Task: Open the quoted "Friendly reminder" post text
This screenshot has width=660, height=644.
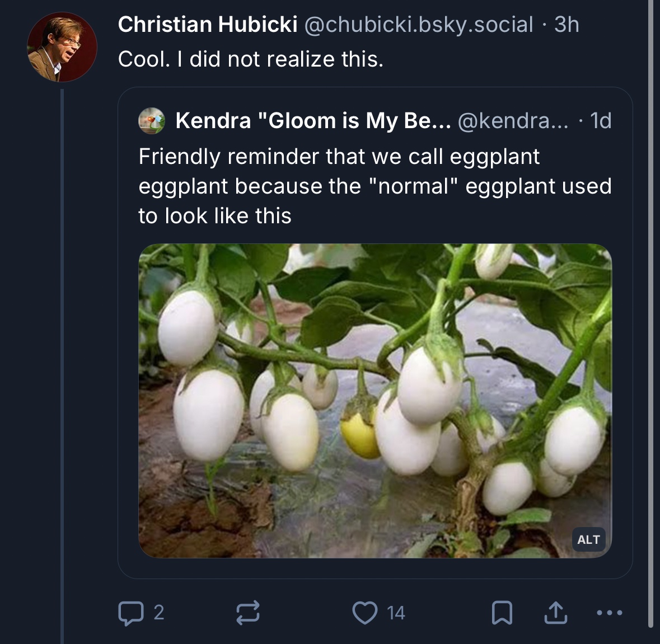Action: [375, 186]
